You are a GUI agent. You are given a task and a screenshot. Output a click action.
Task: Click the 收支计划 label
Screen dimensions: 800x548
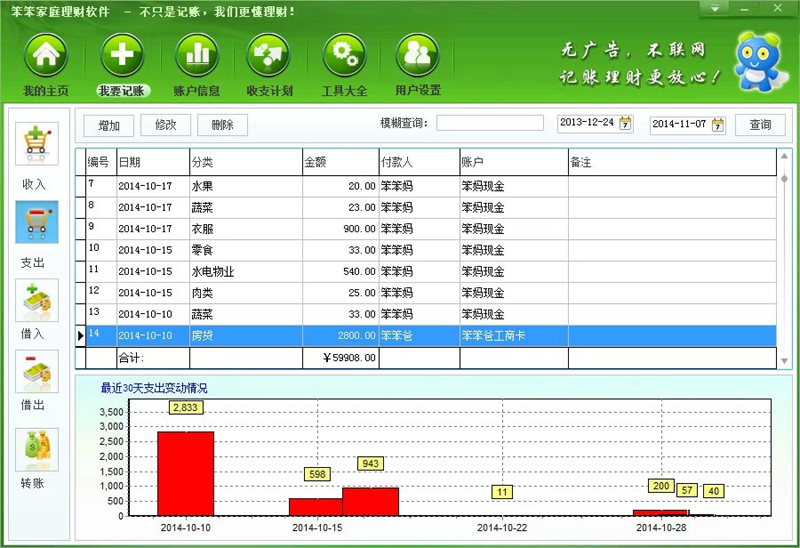pos(269,91)
